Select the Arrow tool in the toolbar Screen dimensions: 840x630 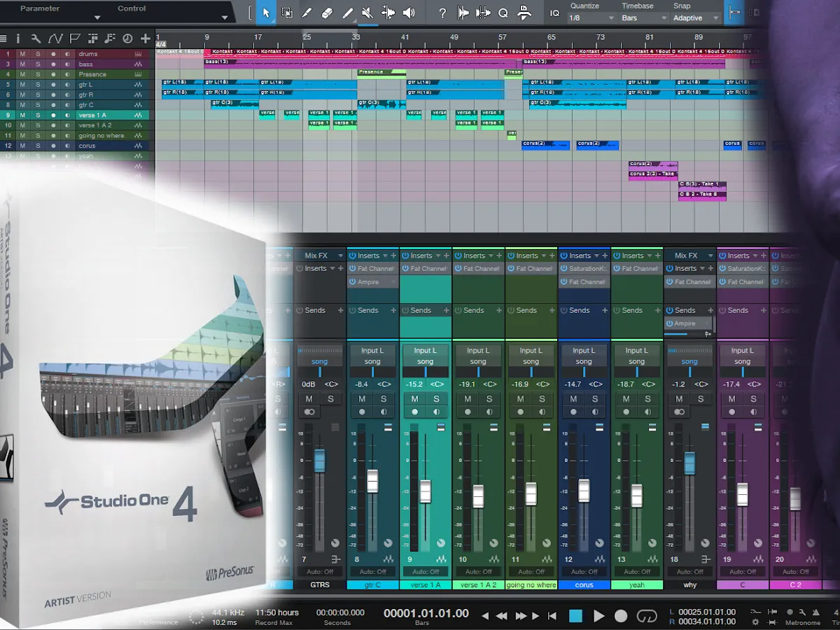[266, 13]
